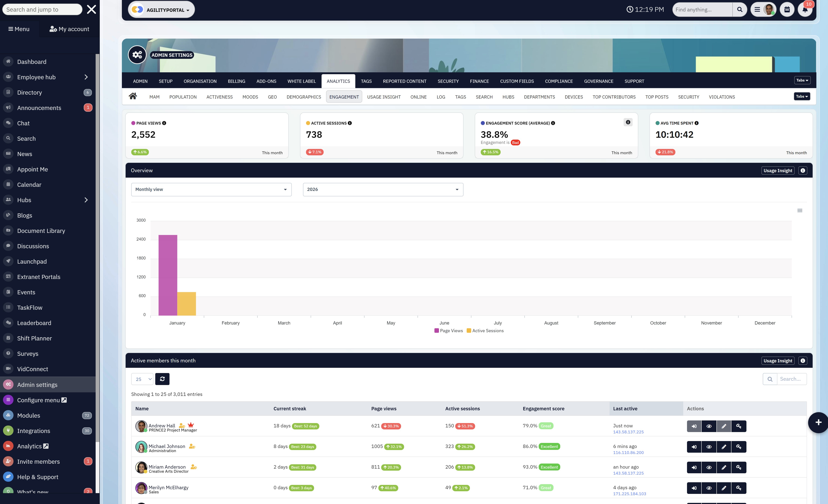Click the analytics home icon
The width and height of the screenshot is (828, 504).
click(133, 96)
